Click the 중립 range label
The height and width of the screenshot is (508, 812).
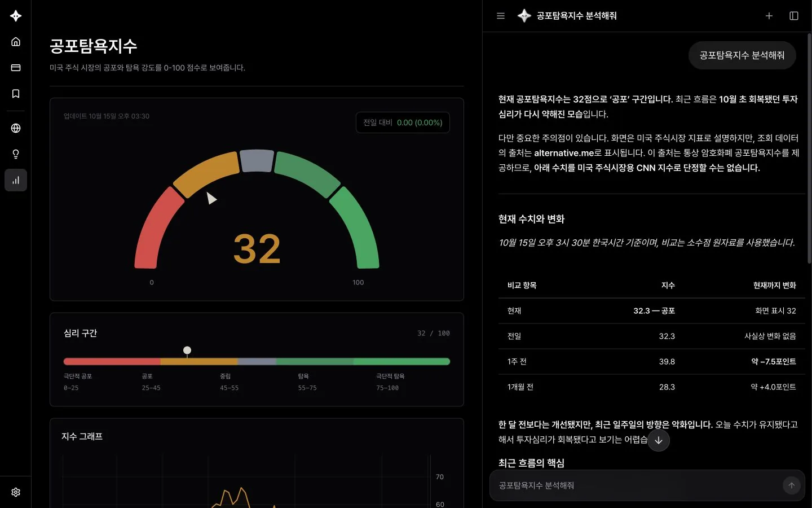pos(225,376)
